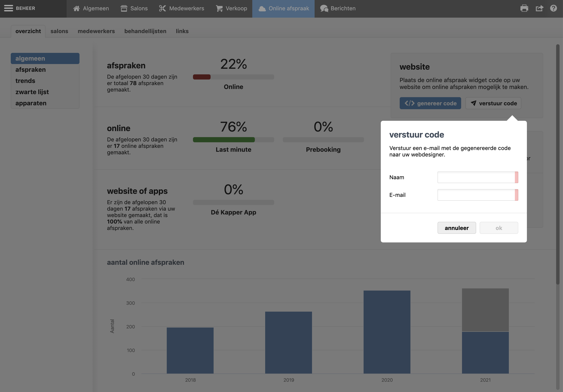Image resolution: width=563 pixels, height=392 pixels.
Task: Click the Salons shop icon in navigation
Action: click(124, 8)
